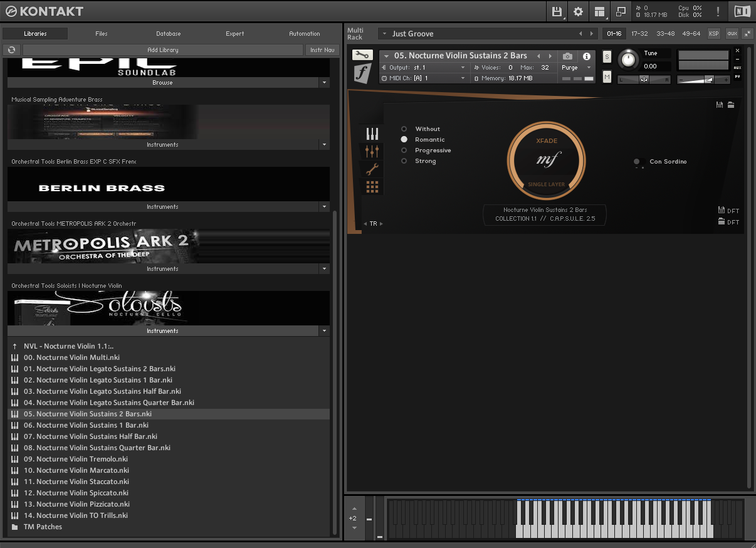Switch to the Libraries tab

pos(35,34)
